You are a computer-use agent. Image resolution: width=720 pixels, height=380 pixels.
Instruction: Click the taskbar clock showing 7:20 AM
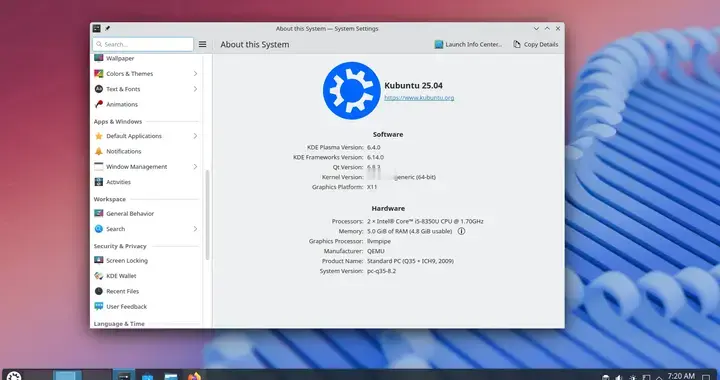click(681, 376)
